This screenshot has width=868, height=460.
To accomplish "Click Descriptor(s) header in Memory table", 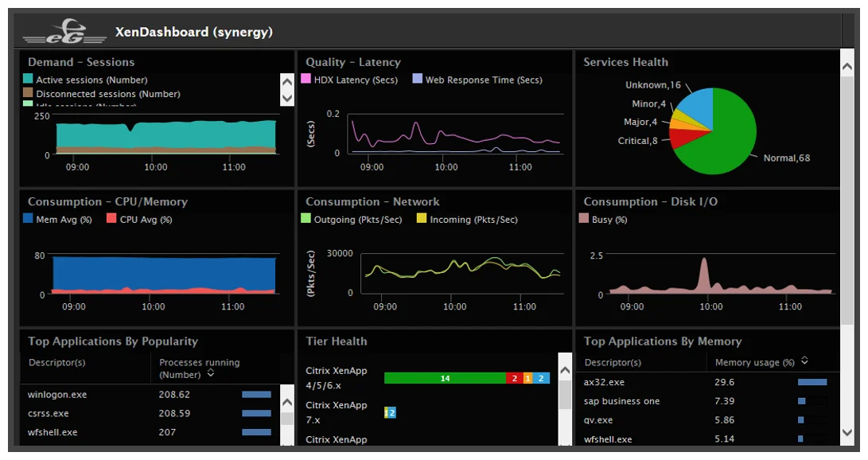I will tap(613, 363).
